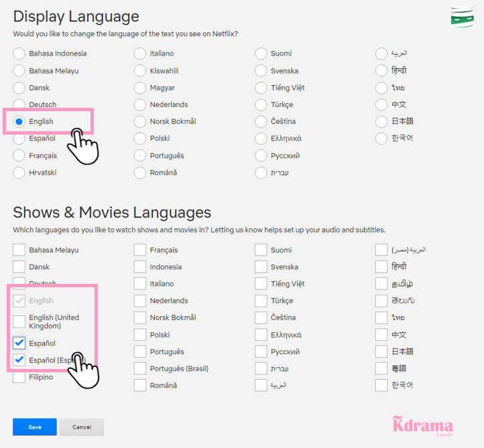Image resolution: width=484 pixels, height=448 pixels.
Task: Check Suomi shows and movies language
Action: click(x=261, y=250)
